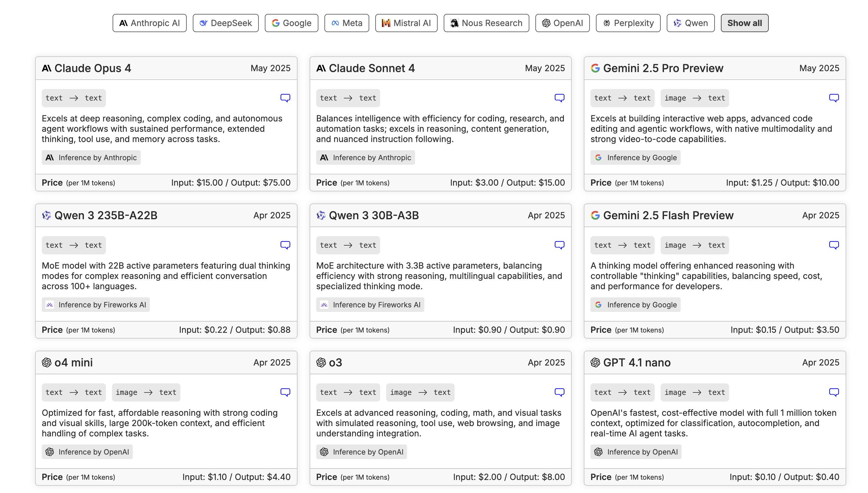Select the Perplexity filter chip
This screenshot has width=868, height=493.
(x=628, y=23)
